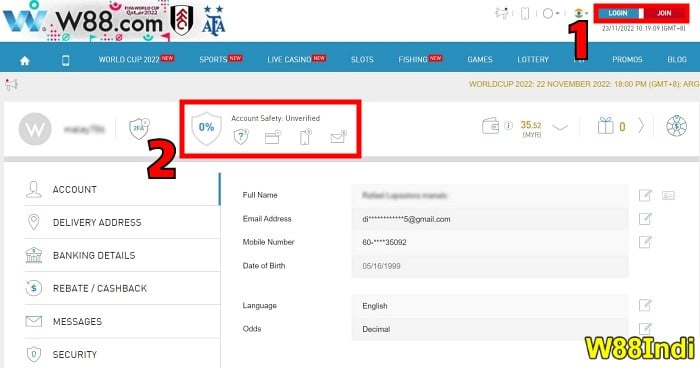Click the phone verification icon under Account Safety
Image resolution: width=700 pixels, height=368 pixels.
tap(305, 137)
